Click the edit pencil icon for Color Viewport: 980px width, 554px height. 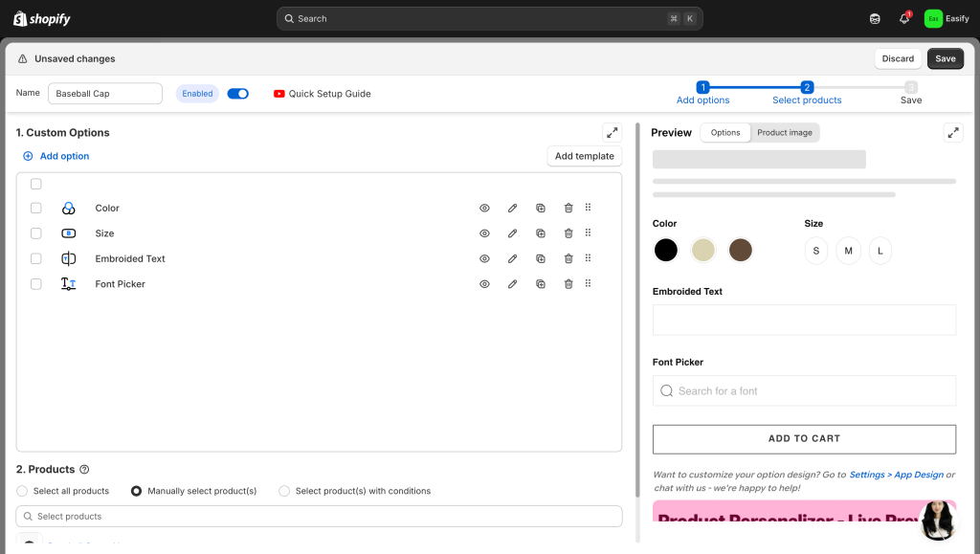513,208
